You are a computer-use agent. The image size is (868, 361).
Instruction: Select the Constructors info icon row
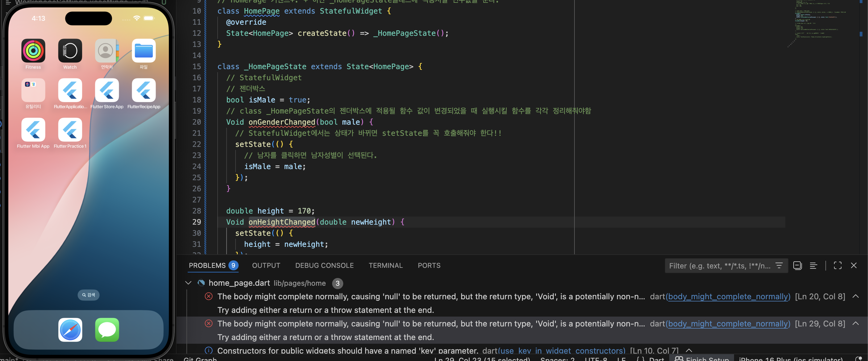coord(209,351)
